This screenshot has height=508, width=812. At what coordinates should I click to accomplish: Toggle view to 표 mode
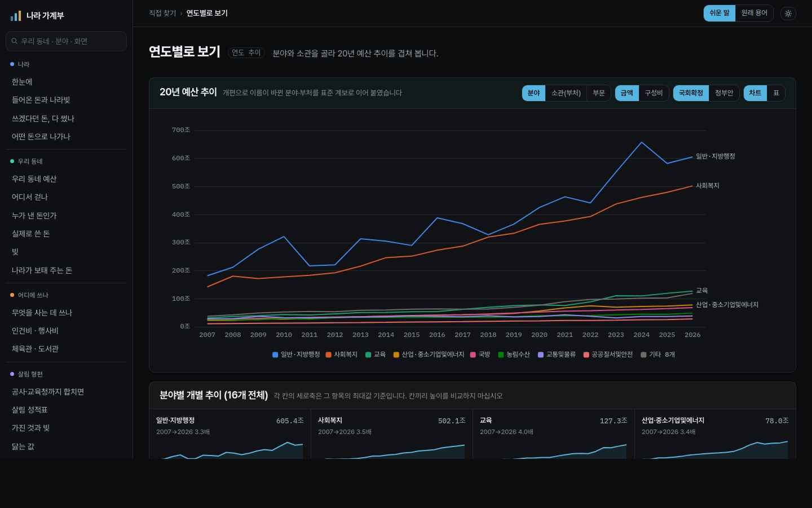(776, 93)
